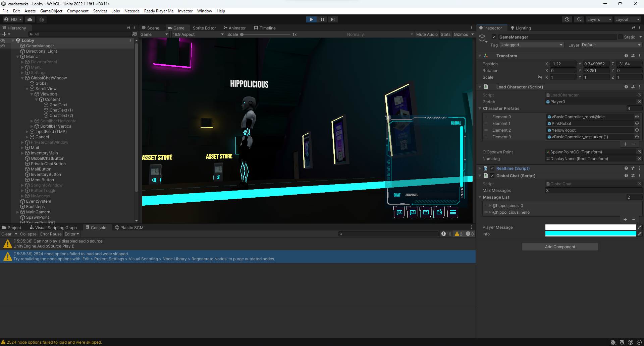The width and height of the screenshot is (644, 346).
Task: Enable the Static checkbox
Action: (x=621, y=37)
